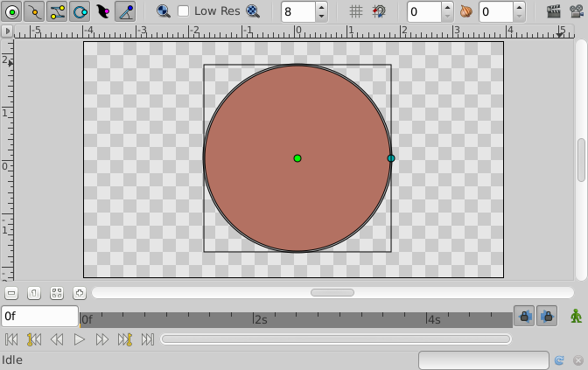Toggle animation mode green figure icon
The width and height of the screenshot is (588, 370).
(576, 316)
